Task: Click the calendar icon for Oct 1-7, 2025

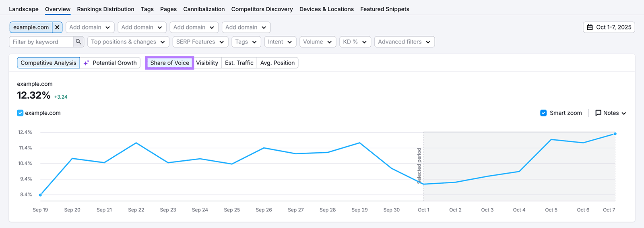Action: click(x=590, y=27)
